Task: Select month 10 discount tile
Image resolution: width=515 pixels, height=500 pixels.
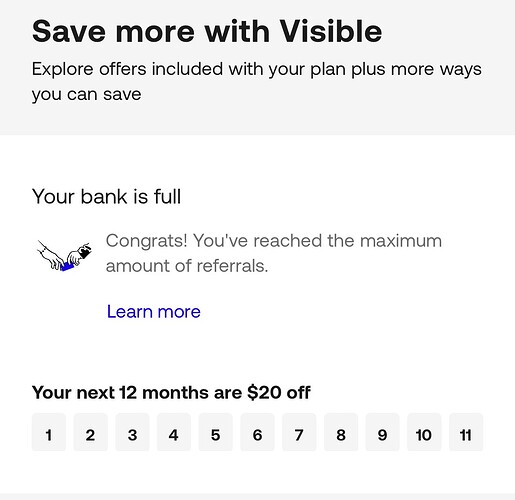Action: coord(424,432)
